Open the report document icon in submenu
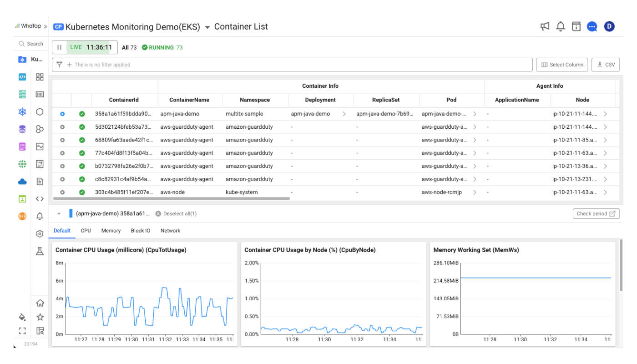This screenshot has height=364, width=637. pyautogui.click(x=40, y=182)
